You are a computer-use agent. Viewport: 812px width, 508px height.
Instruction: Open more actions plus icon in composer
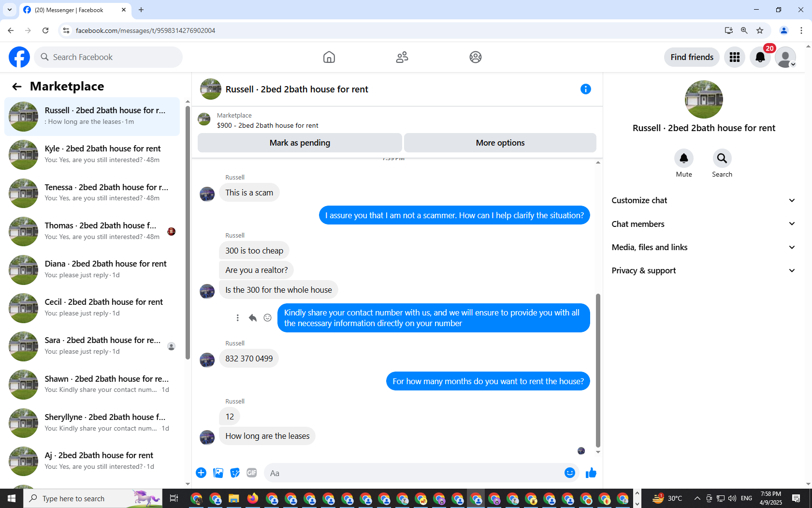tap(201, 473)
